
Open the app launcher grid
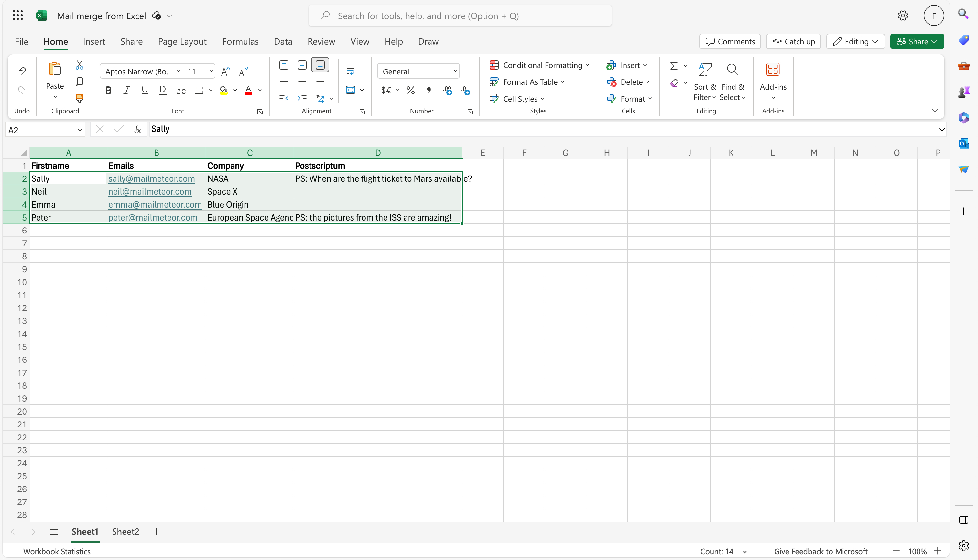(18, 16)
